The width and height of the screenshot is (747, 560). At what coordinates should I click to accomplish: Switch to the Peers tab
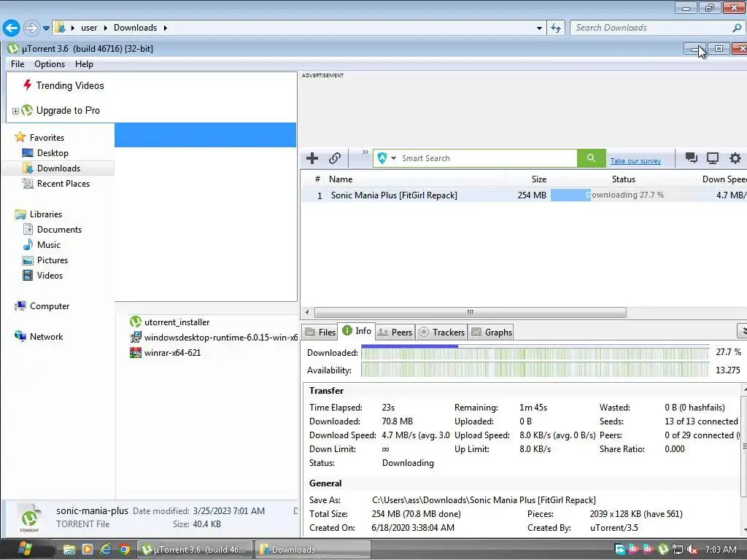[x=395, y=332]
